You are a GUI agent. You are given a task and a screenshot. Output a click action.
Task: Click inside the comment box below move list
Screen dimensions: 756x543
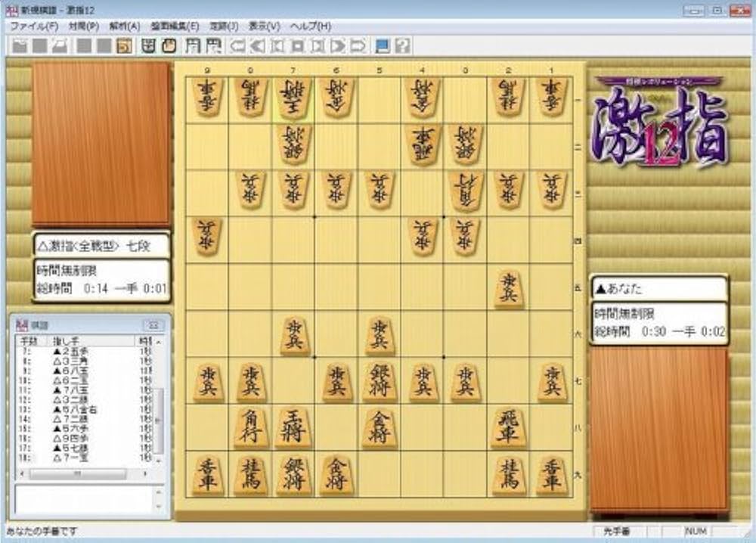pos(85,499)
